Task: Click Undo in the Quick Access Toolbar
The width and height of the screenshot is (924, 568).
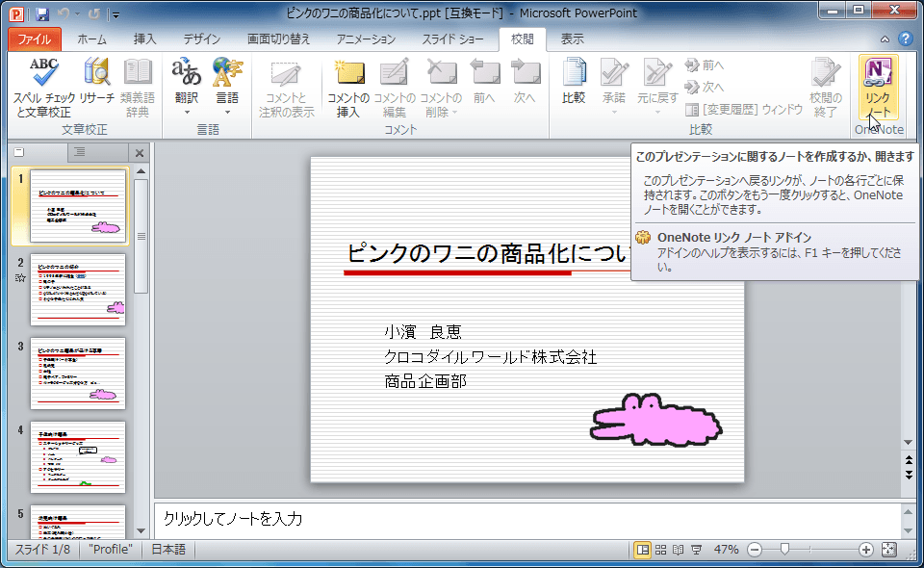Action: [x=64, y=13]
